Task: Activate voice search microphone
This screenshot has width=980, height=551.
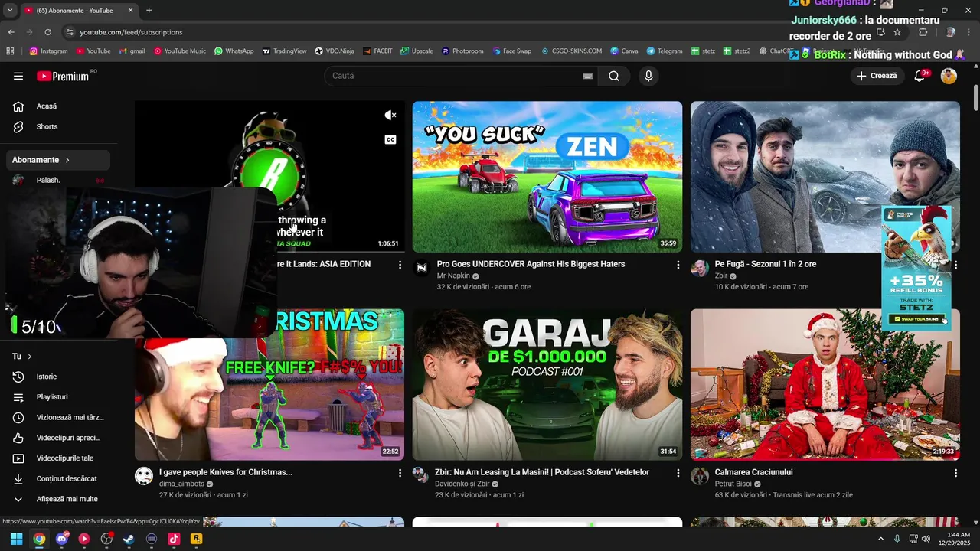Action: coord(648,76)
